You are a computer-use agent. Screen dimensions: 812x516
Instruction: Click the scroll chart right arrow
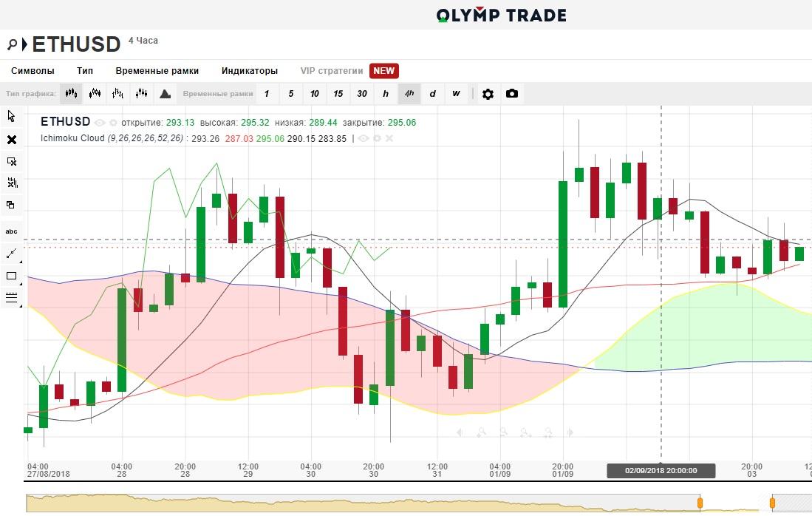point(570,432)
